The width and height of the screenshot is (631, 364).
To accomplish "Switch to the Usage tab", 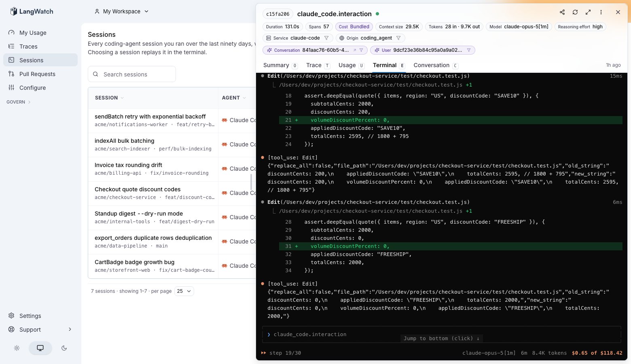I will coord(351,65).
